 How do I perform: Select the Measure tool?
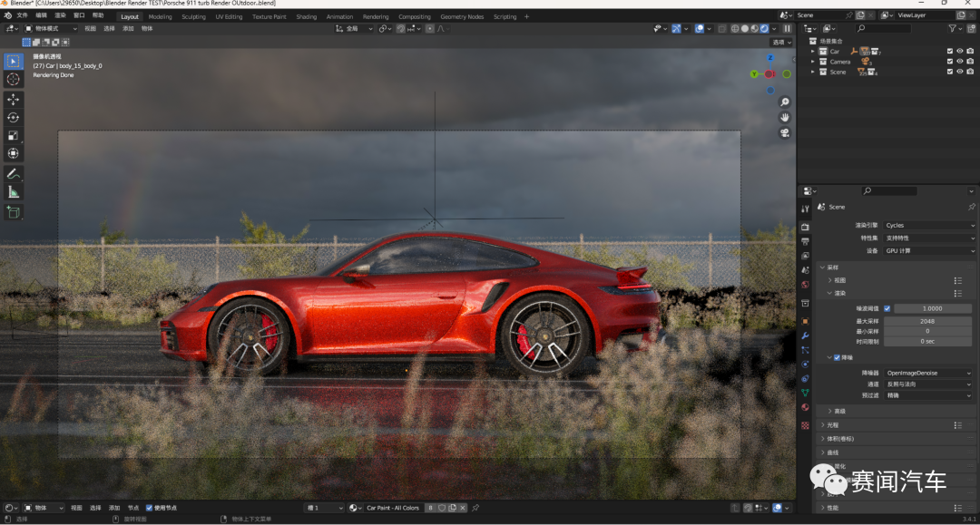(13, 192)
